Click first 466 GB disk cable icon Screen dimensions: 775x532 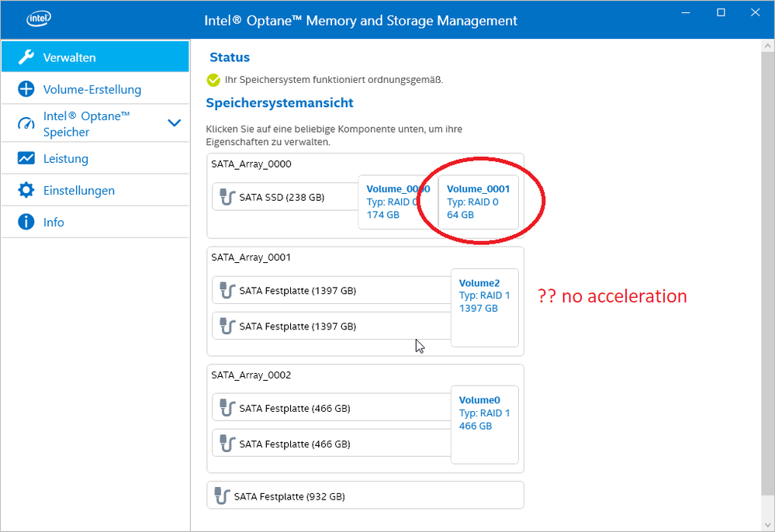[x=227, y=408]
